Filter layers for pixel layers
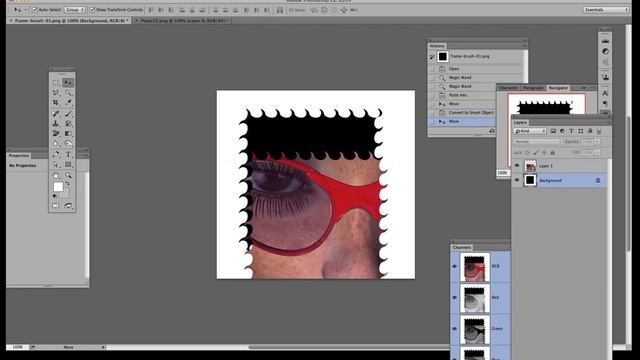Image resolution: width=640 pixels, height=360 pixels. point(553,131)
